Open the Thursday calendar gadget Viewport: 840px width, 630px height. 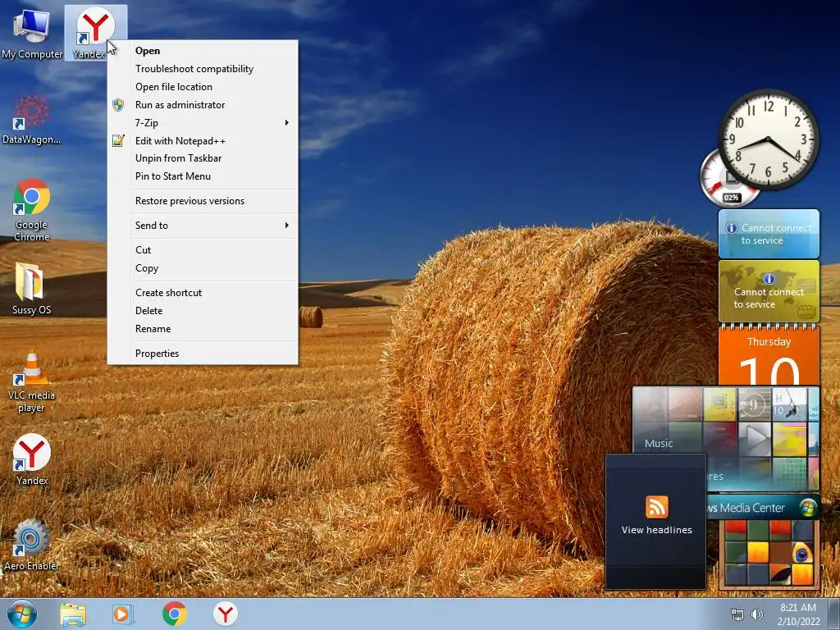pyautogui.click(x=769, y=356)
